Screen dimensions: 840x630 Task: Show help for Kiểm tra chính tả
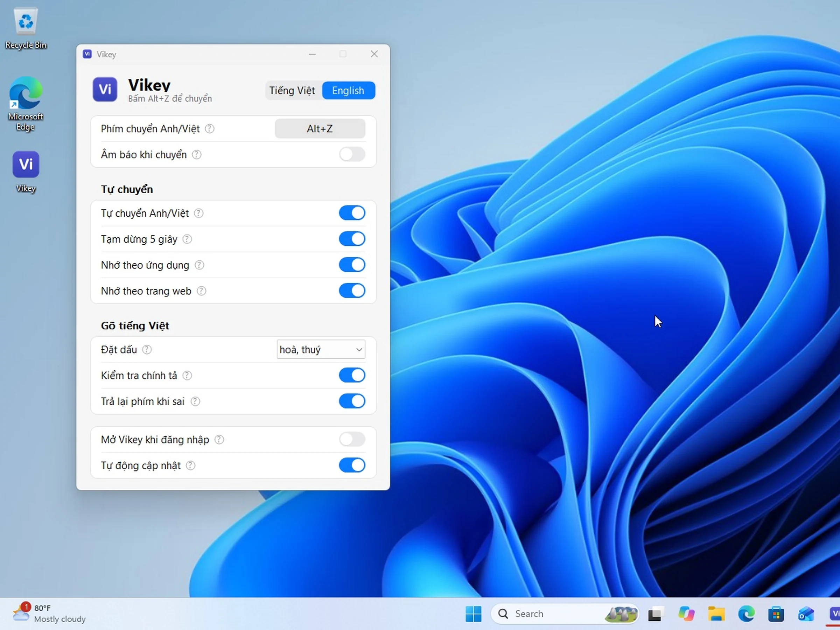[187, 376]
